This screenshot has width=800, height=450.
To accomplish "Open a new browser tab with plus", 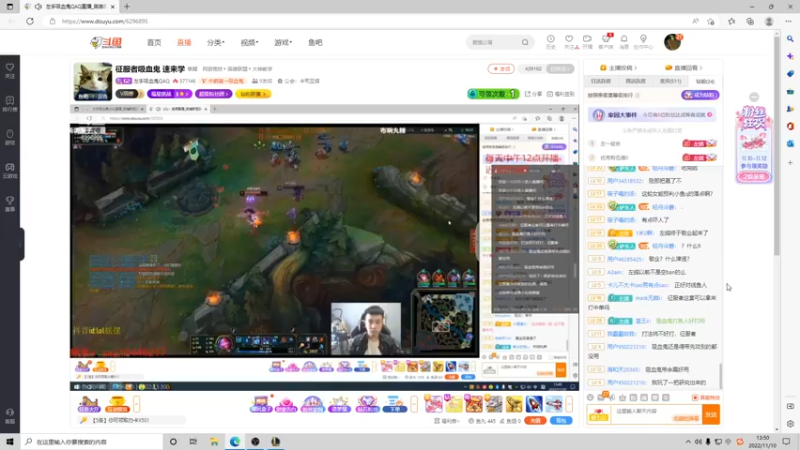I will (127, 7).
